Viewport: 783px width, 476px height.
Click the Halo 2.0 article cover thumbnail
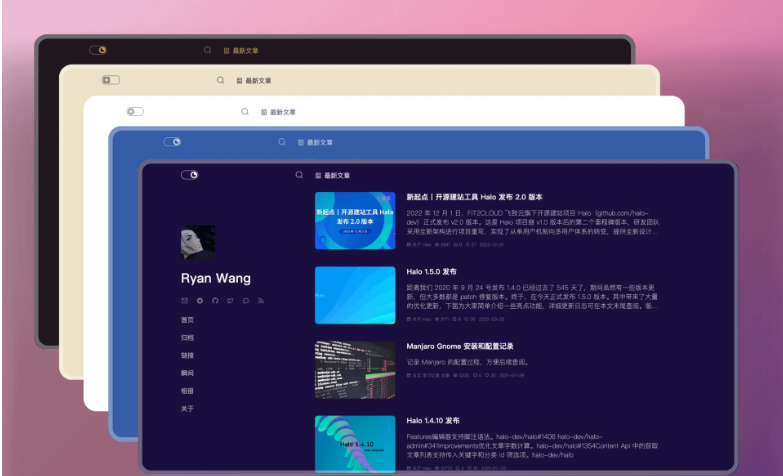(x=355, y=220)
